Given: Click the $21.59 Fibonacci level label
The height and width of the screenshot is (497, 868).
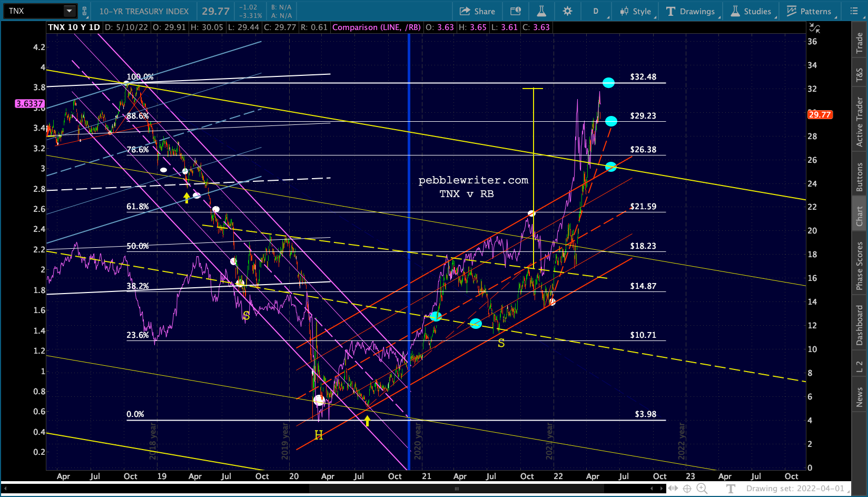Looking at the screenshot, I should (643, 206).
